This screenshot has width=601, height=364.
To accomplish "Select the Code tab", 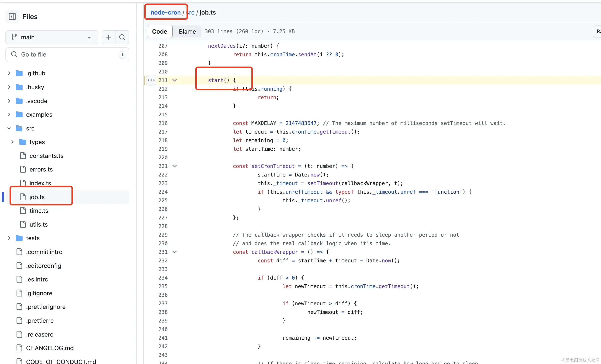I will click(x=159, y=31).
